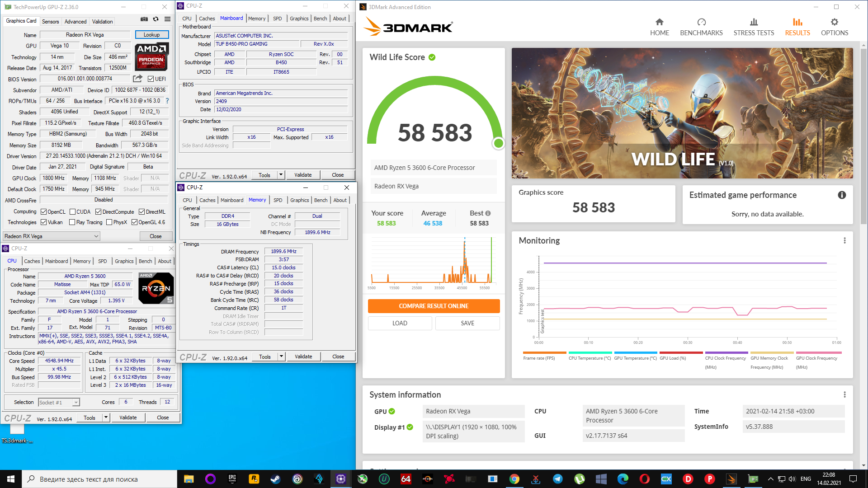
Task: Click Lookup button in GPU-Z
Action: [x=152, y=35]
